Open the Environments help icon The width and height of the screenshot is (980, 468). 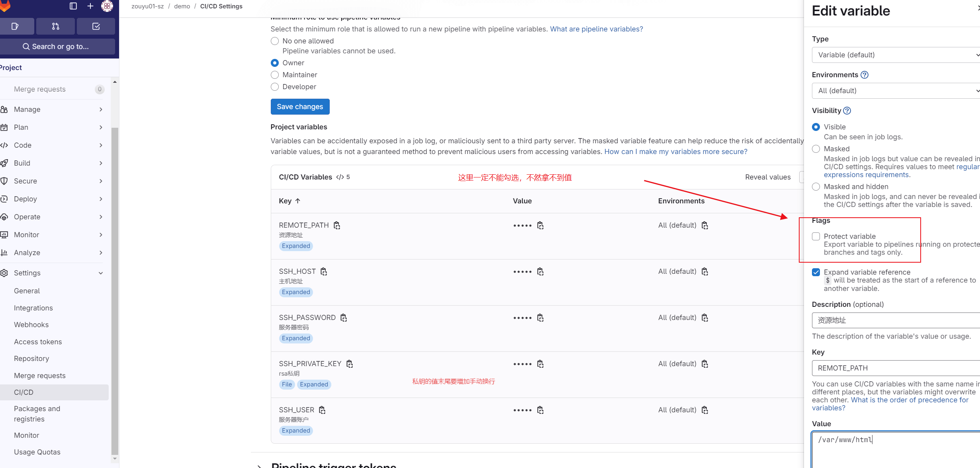pos(865,74)
